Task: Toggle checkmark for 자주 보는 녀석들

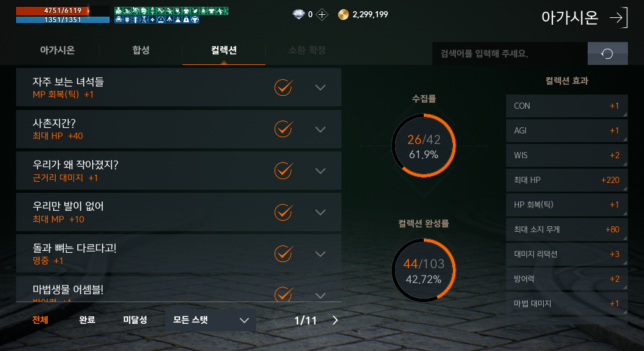Action: [283, 87]
